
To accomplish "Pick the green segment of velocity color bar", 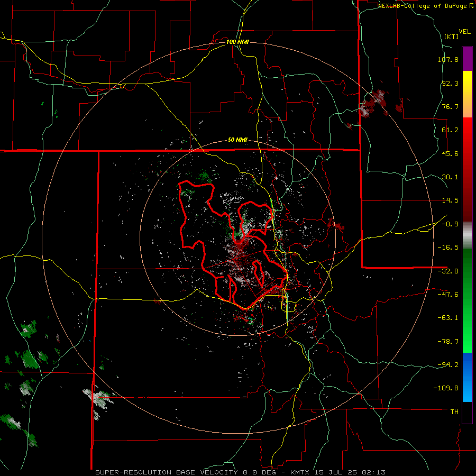I will [467, 300].
